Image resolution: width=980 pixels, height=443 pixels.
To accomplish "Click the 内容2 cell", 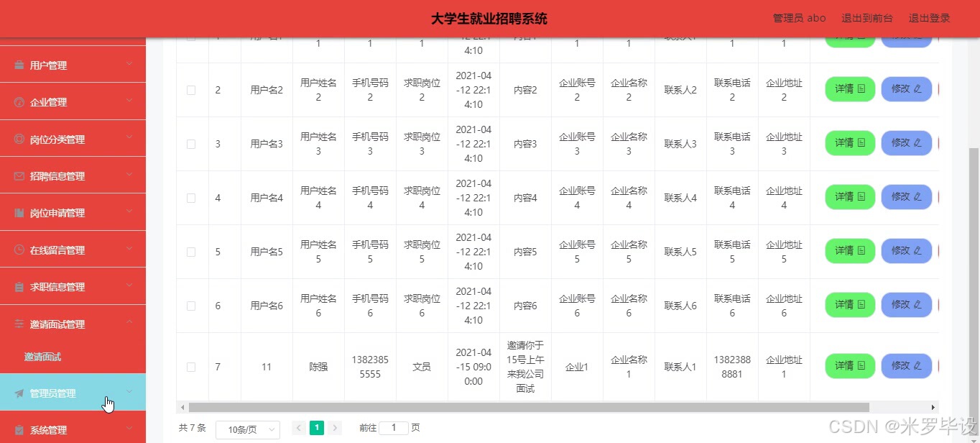I will pos(525,90).
